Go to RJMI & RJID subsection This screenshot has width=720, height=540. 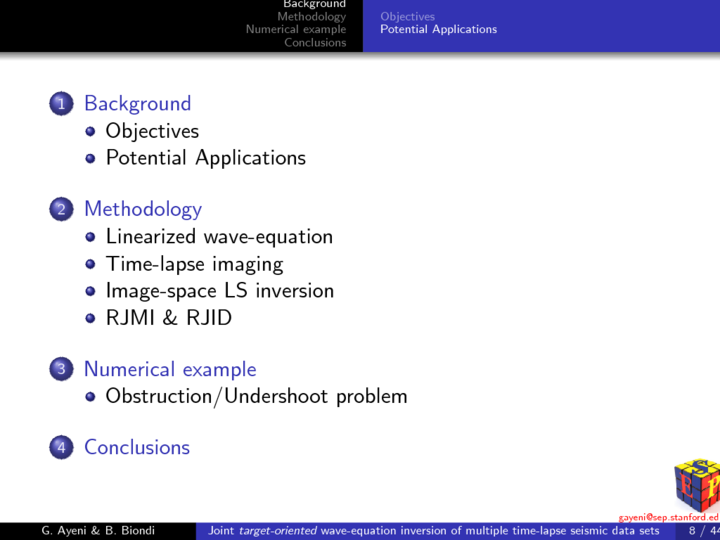pos(168,318)
